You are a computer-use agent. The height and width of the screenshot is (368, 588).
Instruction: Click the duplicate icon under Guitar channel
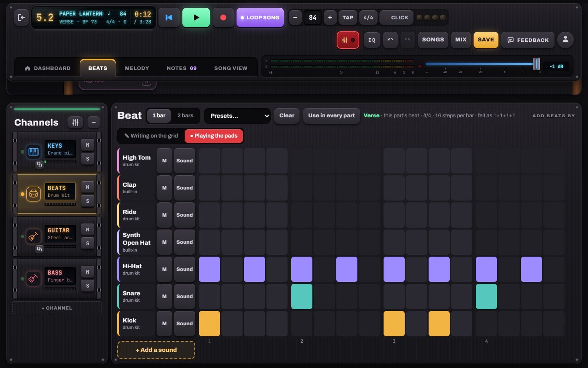(40, 249)
